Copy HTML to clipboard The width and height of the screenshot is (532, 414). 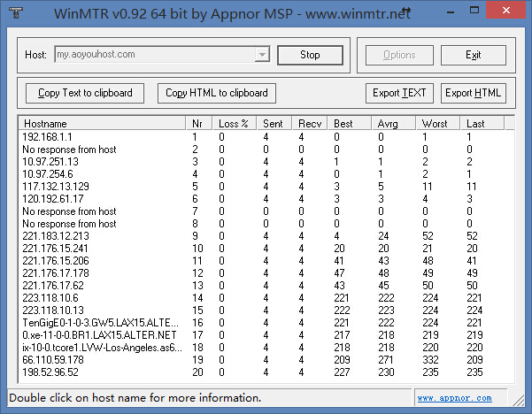(x=217, y=93)
